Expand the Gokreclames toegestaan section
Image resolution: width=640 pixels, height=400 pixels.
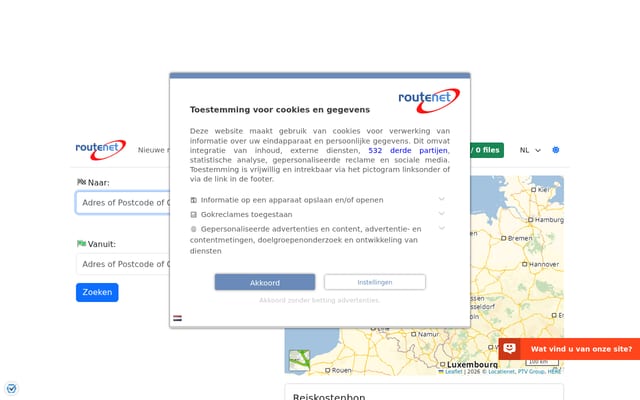click(441, 213)
